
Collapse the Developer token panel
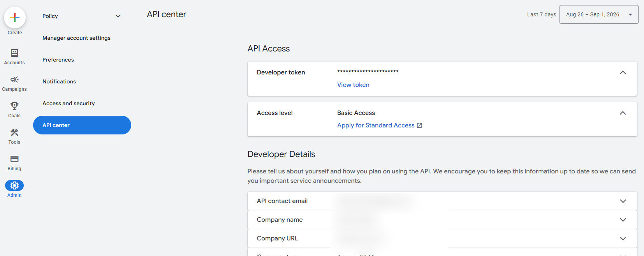click(623, 72)
